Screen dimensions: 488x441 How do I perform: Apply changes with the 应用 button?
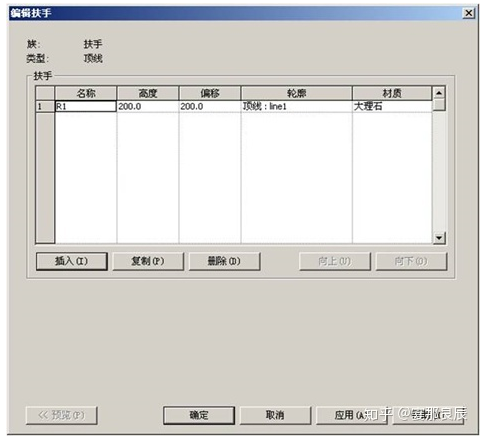(x=352, y=415)
